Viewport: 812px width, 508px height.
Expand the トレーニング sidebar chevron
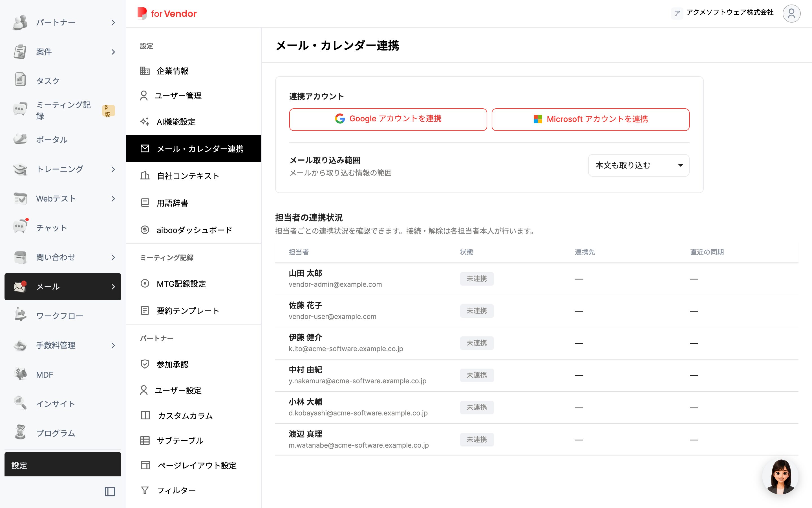tap(113, 169)
